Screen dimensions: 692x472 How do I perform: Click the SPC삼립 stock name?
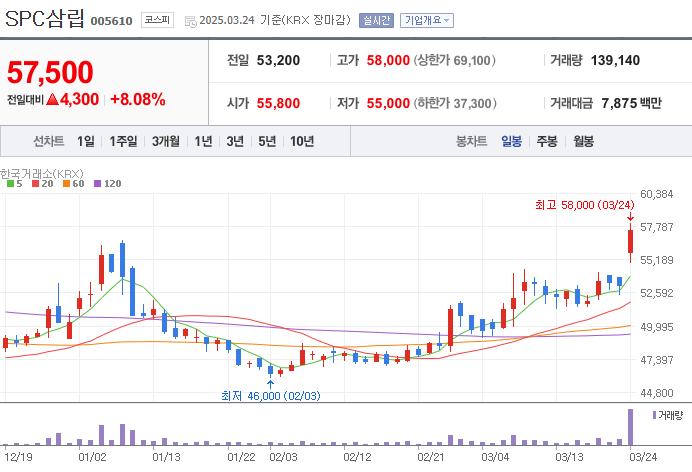click(44, 19)
